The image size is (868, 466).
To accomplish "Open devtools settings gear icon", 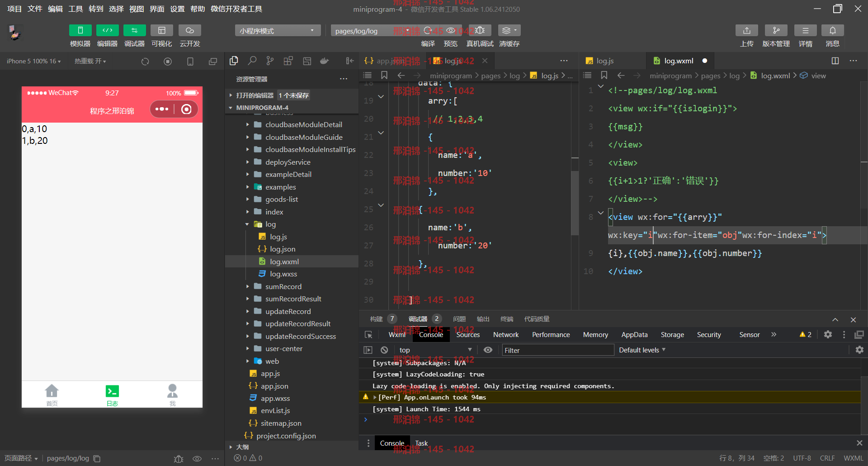I will click(x=828, y=334).
